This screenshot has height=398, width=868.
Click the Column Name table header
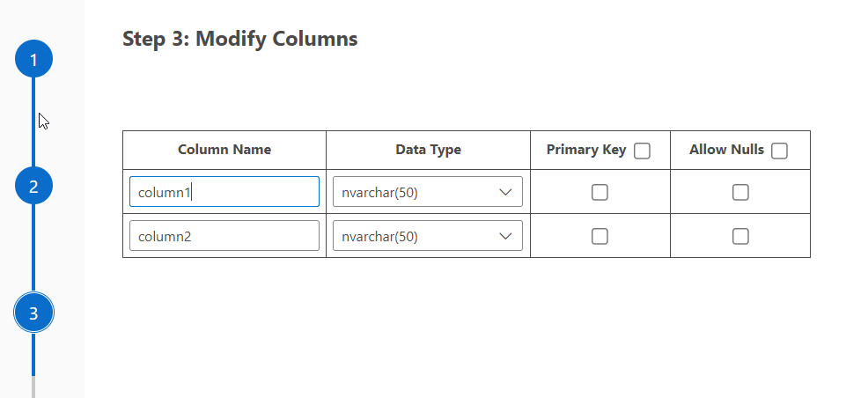point(224,150)
